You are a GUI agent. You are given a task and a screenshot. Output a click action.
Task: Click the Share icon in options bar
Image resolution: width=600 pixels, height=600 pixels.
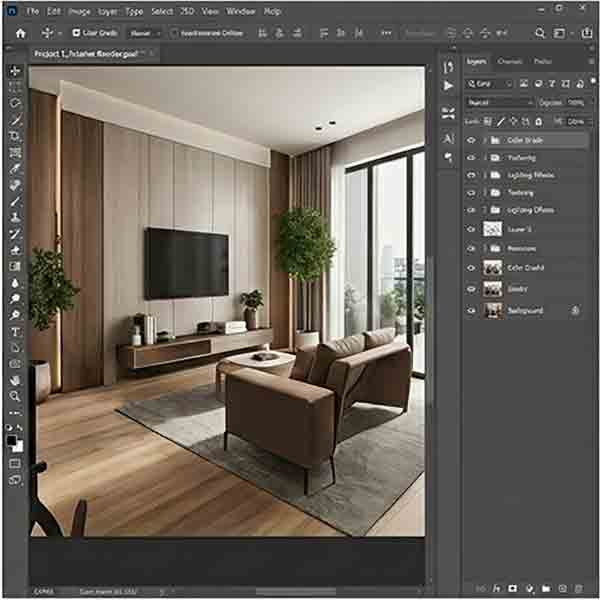coord(587,33)
